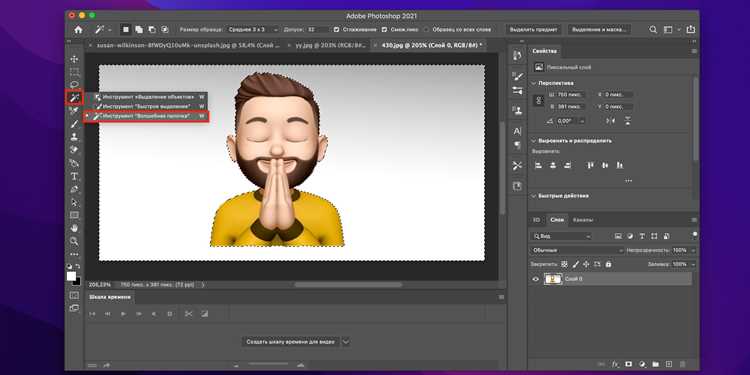Click the Выделить предмет button
The height and width of the screenshot is (375, 750).
pyautogui.click(x=533, y=30)
